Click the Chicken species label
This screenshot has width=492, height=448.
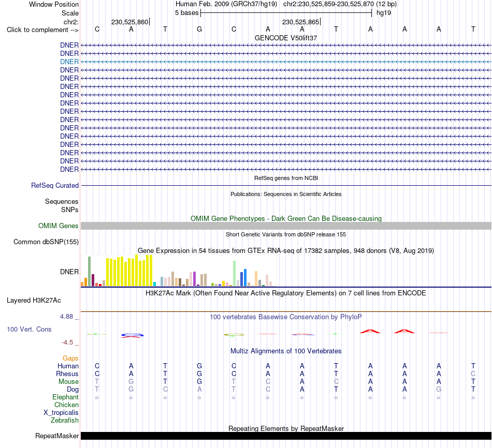[x=66, y=405]
